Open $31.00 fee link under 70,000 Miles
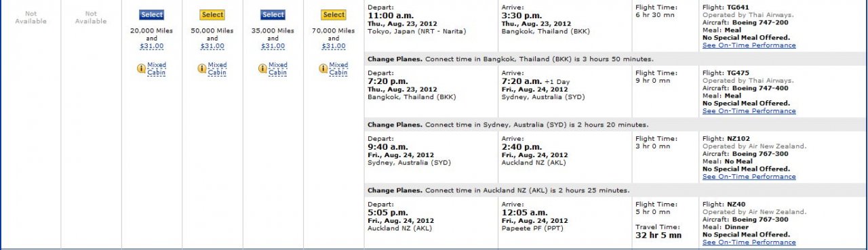The image size is (868, 250). pyautogui.click(x=334, y=46)
